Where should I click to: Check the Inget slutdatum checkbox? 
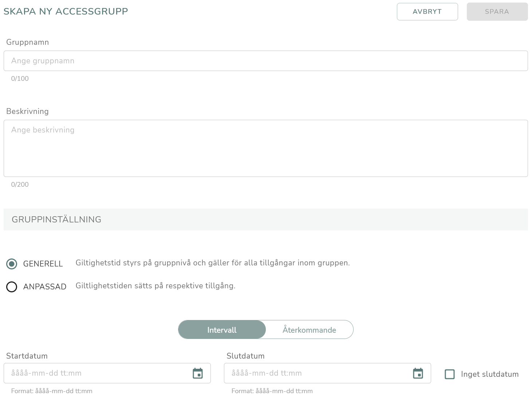point(450,374)
